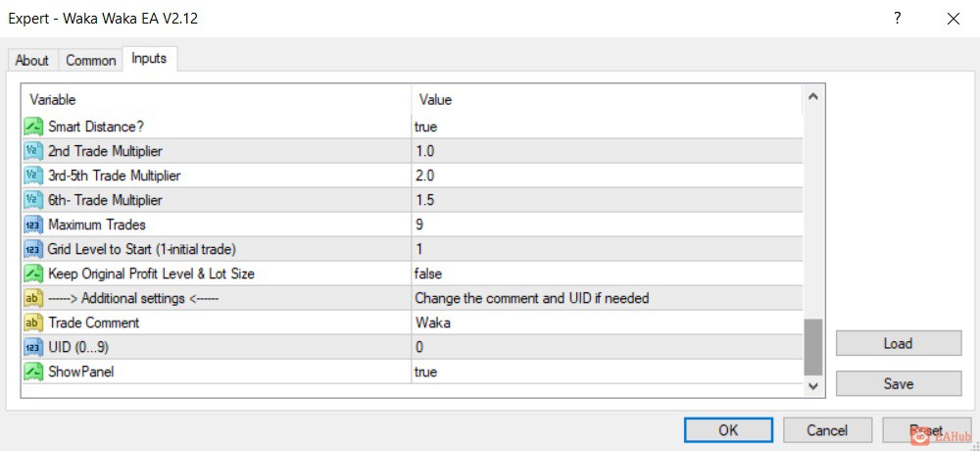Click the 'Smart Distance?' variable name
Image resolution: width=980 pixels, height=451 pixels.
pos(96,126)
